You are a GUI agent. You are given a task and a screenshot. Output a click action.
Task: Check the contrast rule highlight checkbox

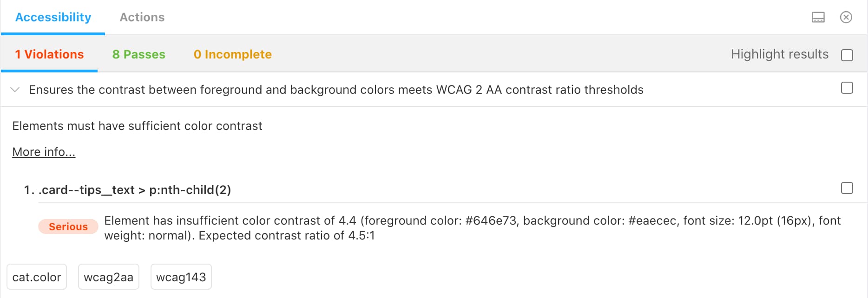[847, 88]
